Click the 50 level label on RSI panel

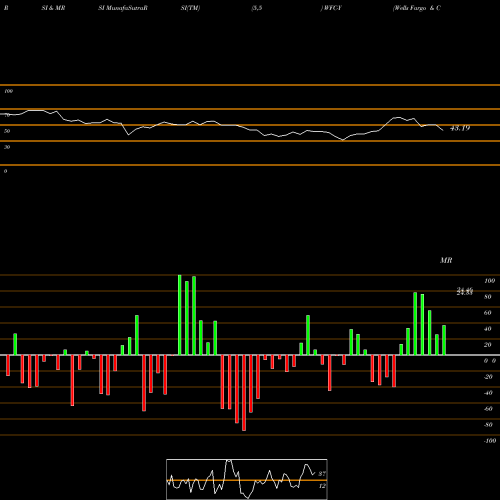pyautogui.click(x=7, y=131)
